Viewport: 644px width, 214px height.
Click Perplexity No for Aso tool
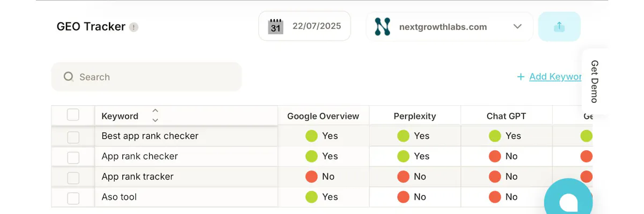(412, 197)
